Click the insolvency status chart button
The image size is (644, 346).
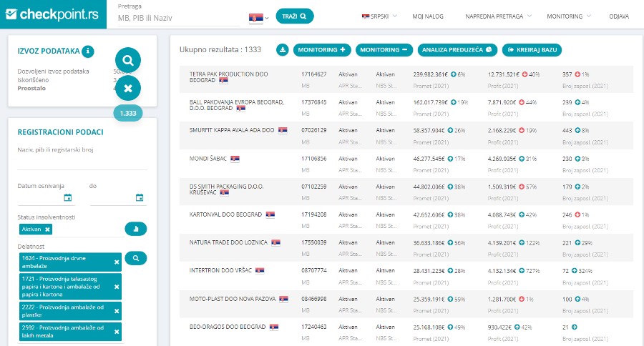point(135,229)
